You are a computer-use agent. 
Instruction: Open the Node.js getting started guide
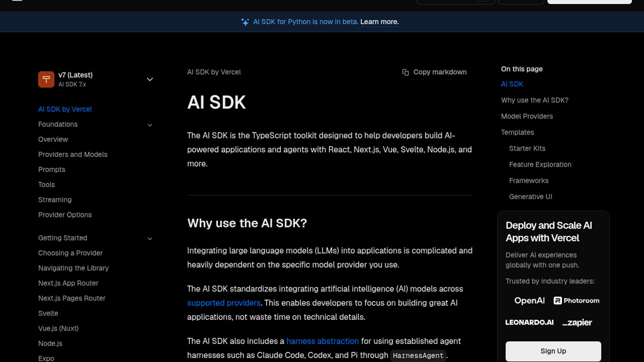50,344
